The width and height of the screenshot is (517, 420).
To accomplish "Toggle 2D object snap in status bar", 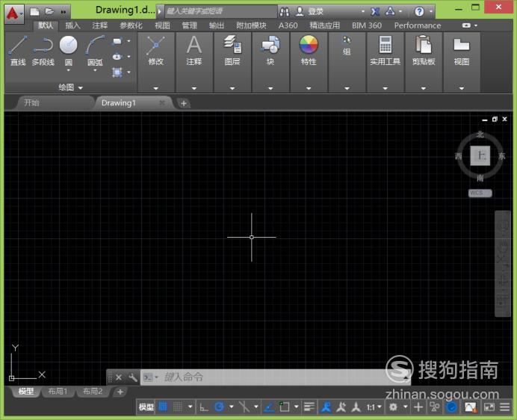I will (x=284, y=407).
